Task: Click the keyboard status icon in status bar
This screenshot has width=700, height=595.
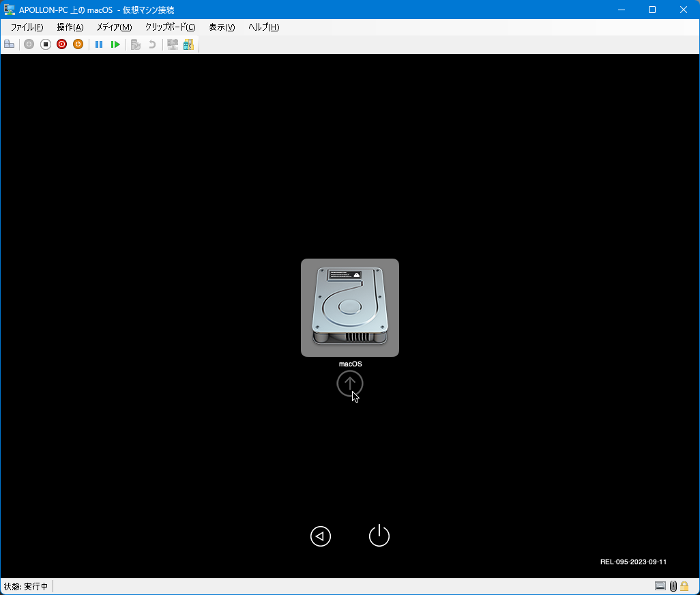Action: pyautogui.click(x=660, y=586)
